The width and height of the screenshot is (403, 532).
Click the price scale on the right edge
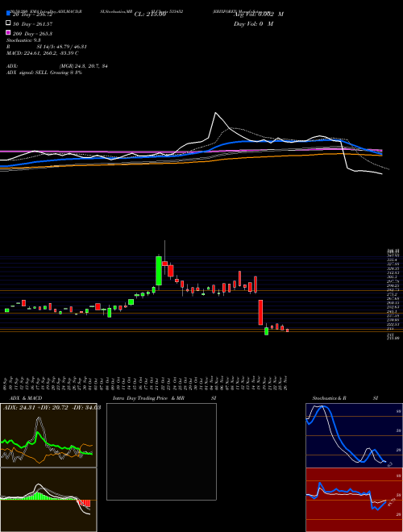[394, 294]
